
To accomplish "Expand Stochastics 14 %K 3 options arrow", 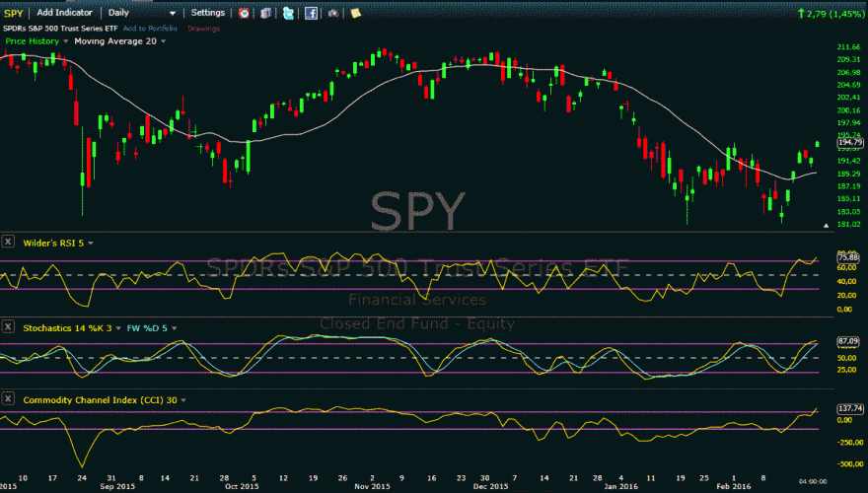I will point(118,328).
